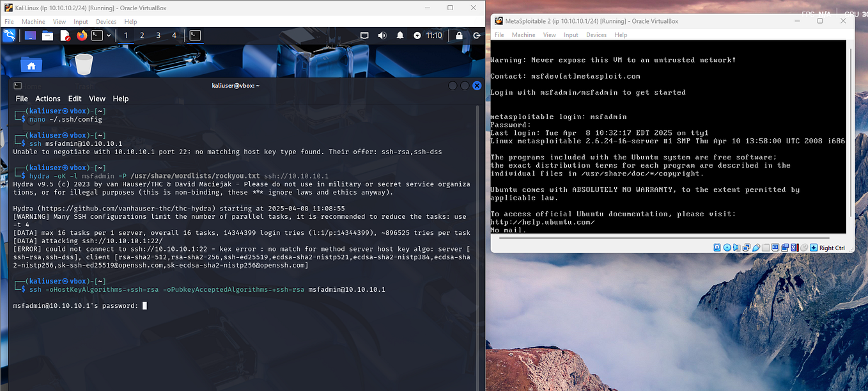Click the network adapters icon in VirtualBox status bar
This screenshot has height=391, width=868.
point(746,247)
